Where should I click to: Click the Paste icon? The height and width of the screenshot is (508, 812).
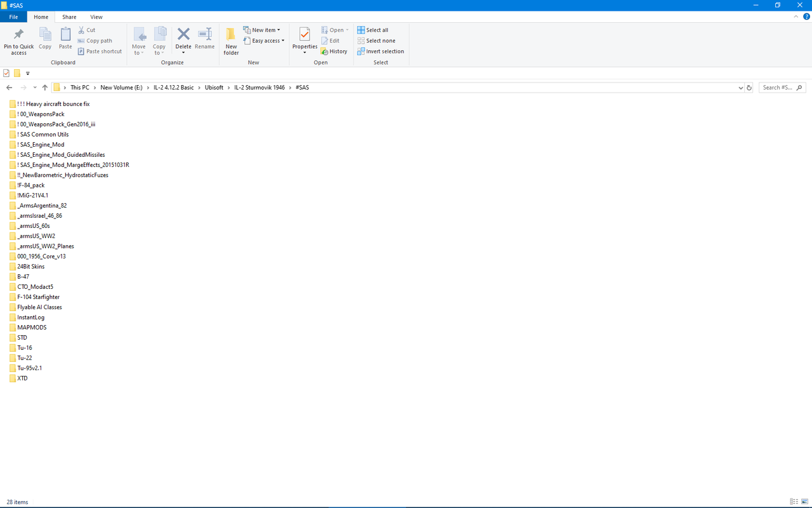[65, 39]
